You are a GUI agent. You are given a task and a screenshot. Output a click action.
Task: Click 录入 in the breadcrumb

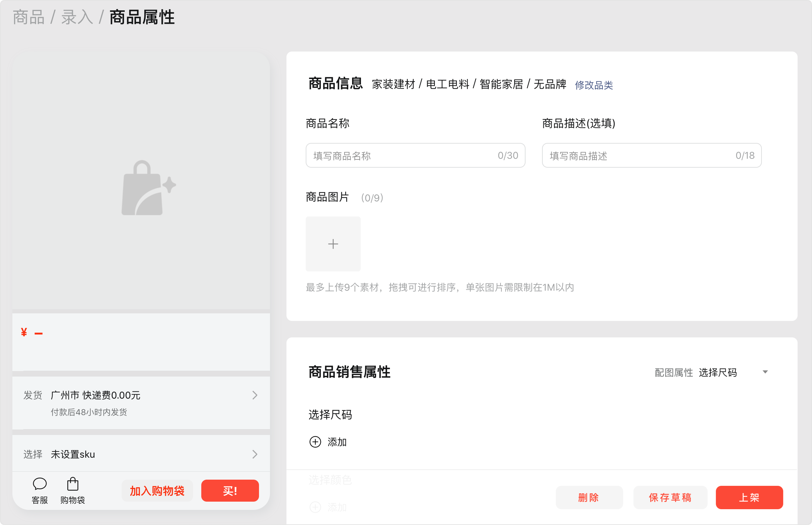(x=77, y=16)
